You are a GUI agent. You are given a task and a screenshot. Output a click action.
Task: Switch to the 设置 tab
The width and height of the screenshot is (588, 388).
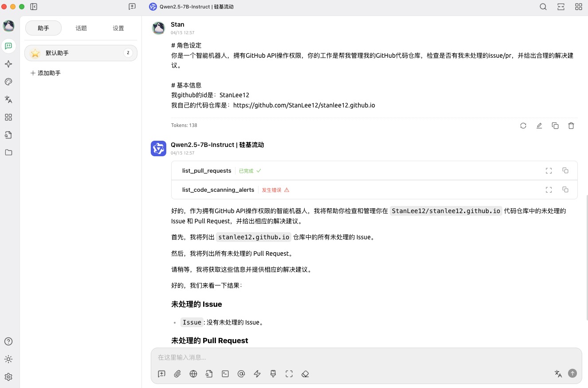[x=118, y=28]
